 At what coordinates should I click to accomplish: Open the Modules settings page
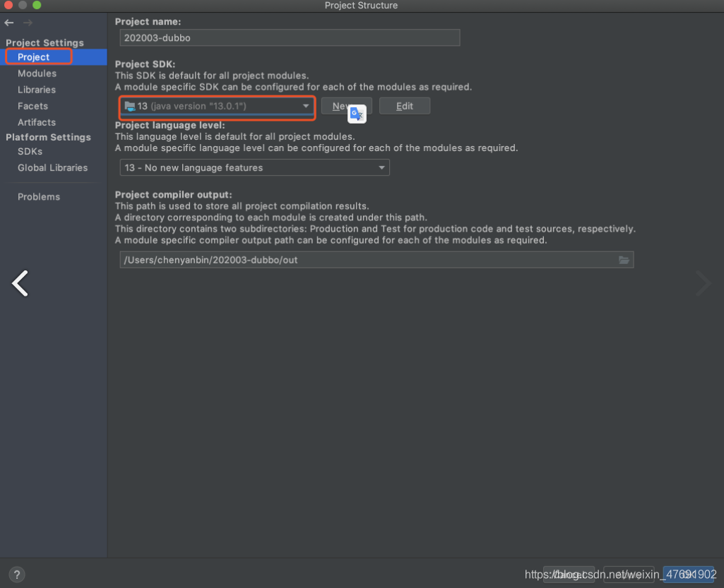coord(37,73)
